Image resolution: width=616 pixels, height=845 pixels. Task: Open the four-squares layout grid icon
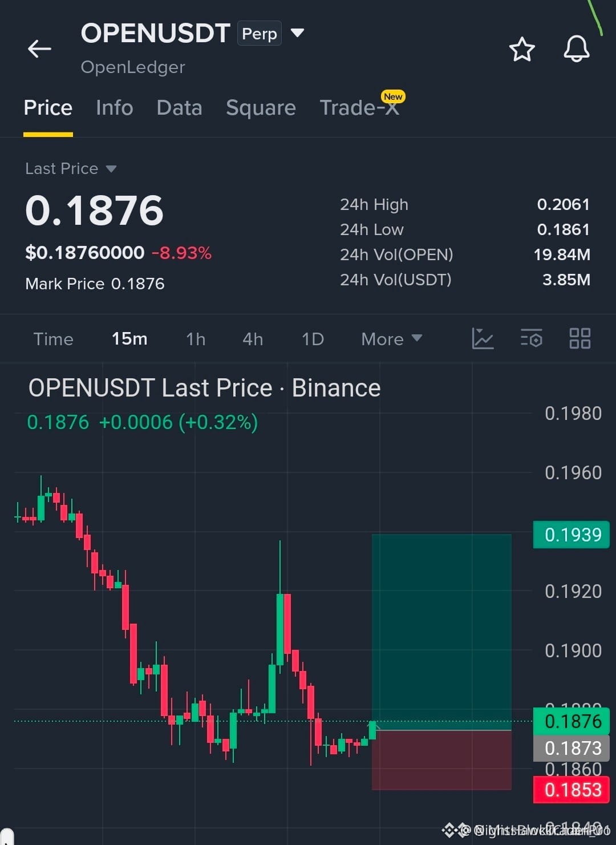[x=580, y=338]
